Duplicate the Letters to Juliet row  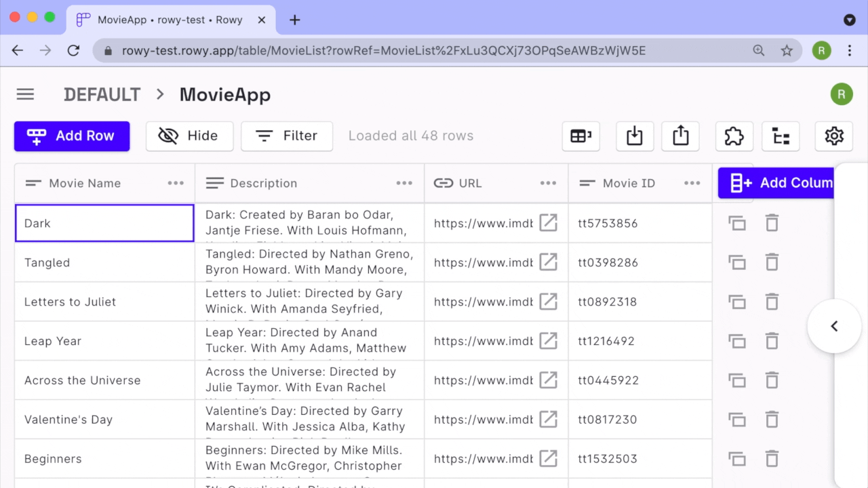[737, 302]
